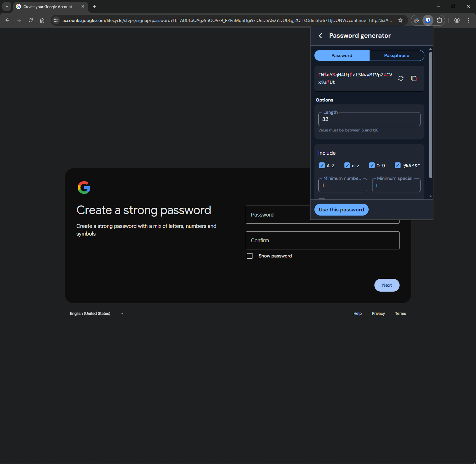476x464 pixels.
Task: Open Chrome's three-dot menu
Action: (x=469, y=20)
